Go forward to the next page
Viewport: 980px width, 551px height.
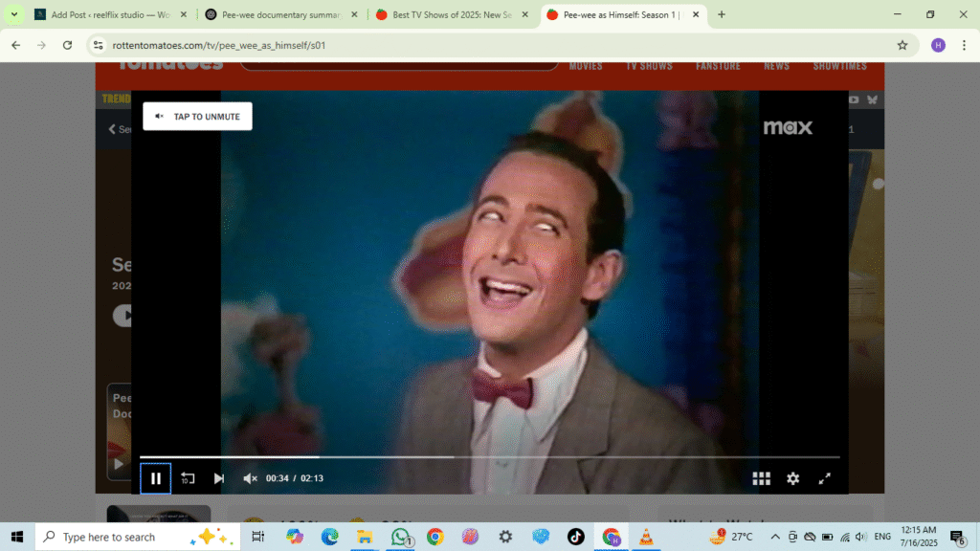pos(41,45)
